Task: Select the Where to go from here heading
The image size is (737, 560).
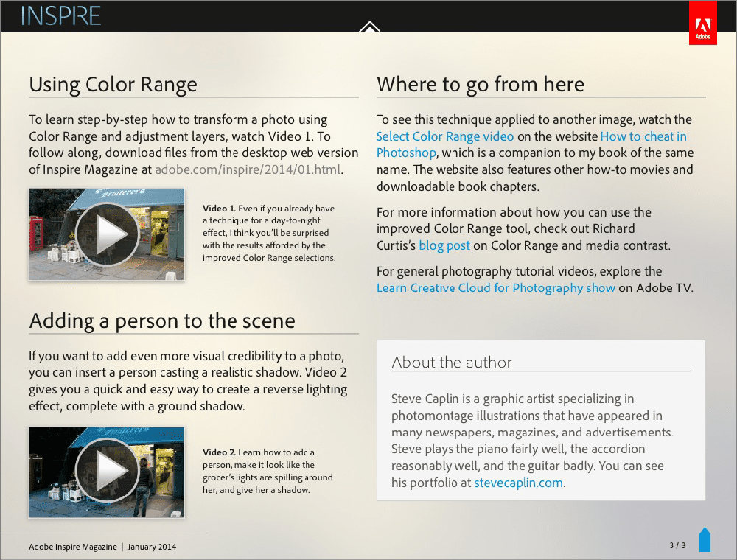Action: pyautogui.click(x=480, y=85)
